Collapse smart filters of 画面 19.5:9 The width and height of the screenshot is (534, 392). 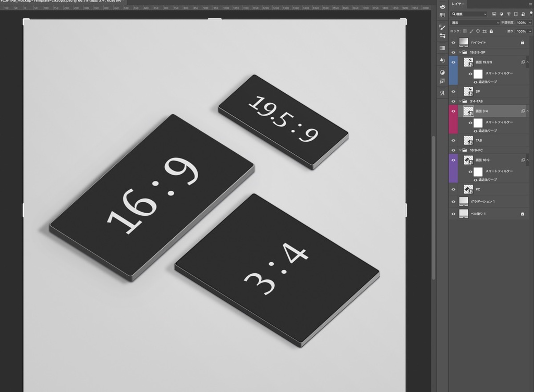click(528, 62)
